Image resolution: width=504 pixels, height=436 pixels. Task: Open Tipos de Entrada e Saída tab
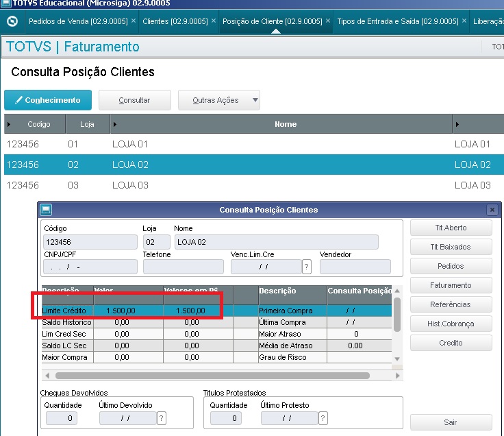click(x=398, y=21)
